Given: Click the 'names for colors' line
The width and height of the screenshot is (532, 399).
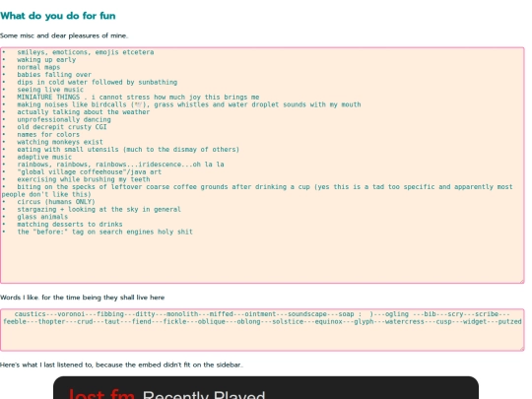Looking at the screenshot, I should pyautogui.click(x=48, y=134).
